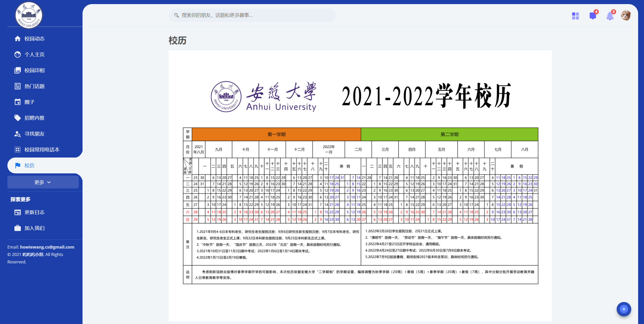Select the 圈子 menu item
The height and width of the screenshot is (324, 644).
pyautogui.click(x=29, y=102)
